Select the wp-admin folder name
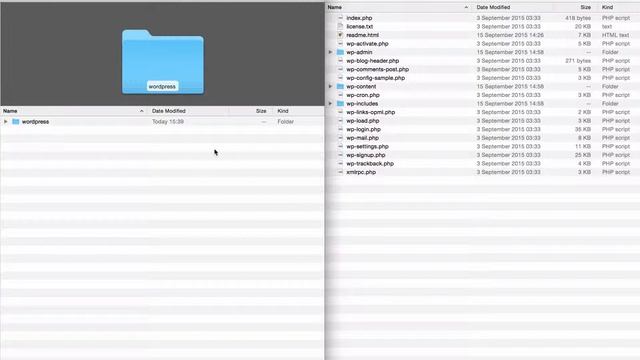Screen dimensions: 640x360 [x=359, y=52]
